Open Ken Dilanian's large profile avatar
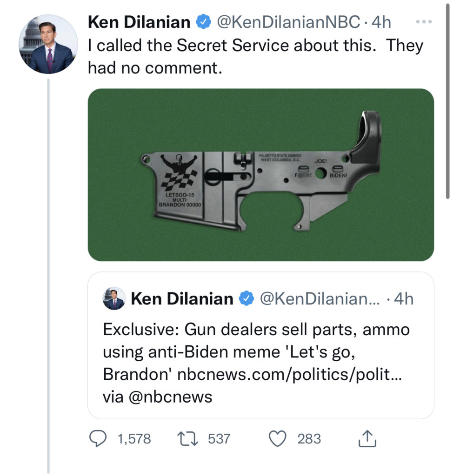 pos(48,45)
